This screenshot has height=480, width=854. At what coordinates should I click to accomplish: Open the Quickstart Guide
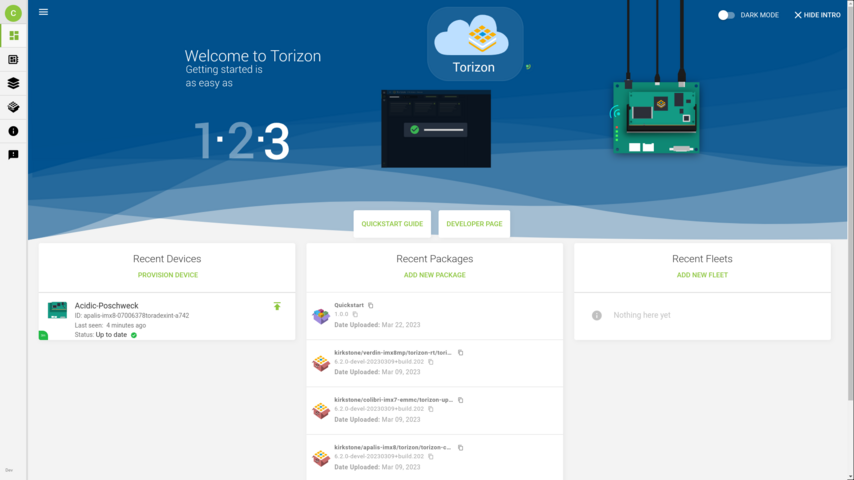(x=392, y=224)
